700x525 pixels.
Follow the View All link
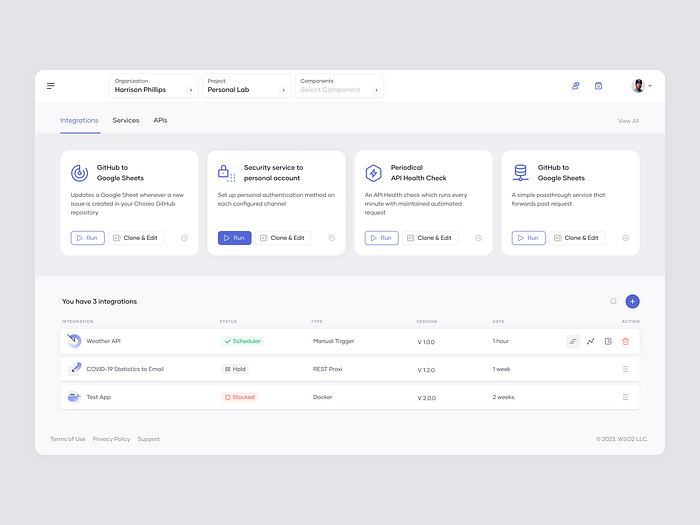(x=628, y=121)
